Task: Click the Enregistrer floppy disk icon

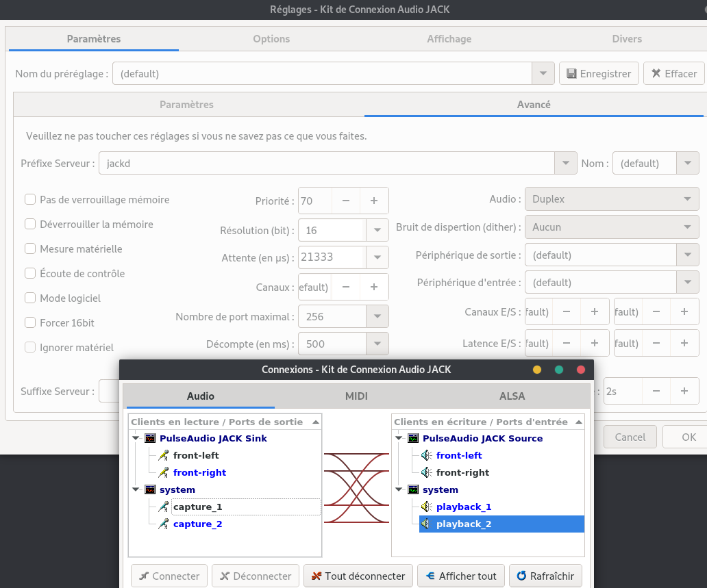Action: [x=571, y=73]
